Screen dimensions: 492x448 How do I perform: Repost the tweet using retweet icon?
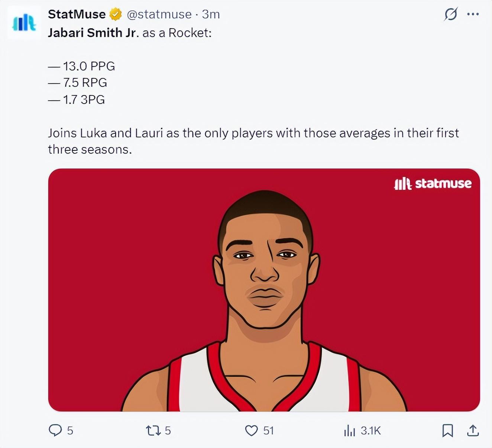coord(153,431)
